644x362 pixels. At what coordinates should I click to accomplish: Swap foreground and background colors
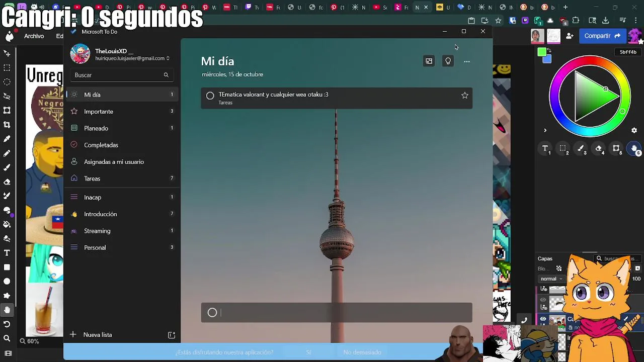[x=549, y=50]
